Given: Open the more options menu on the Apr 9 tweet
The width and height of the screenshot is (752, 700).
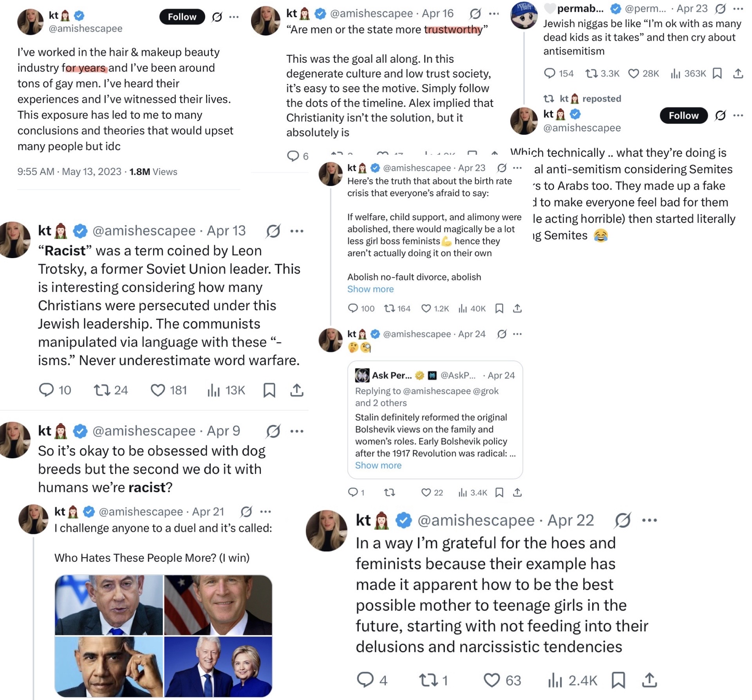Looking at the screenshot, I should pyautogui.click(x=297, y=431).
